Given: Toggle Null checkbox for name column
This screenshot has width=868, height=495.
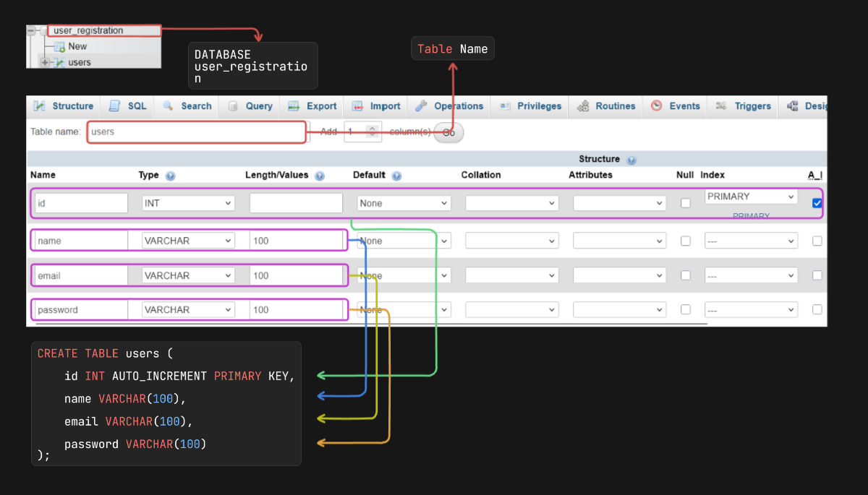Looking at the screenshot, I should pyautogui.click(x=686, y=241).
